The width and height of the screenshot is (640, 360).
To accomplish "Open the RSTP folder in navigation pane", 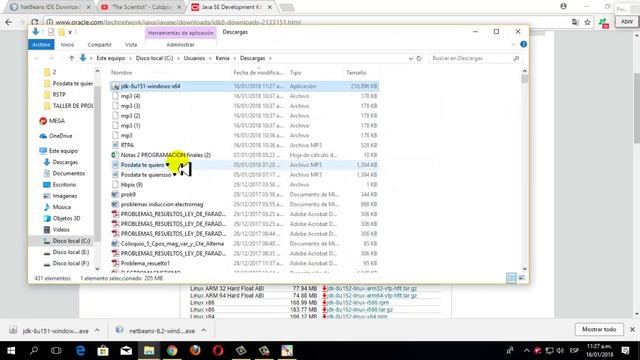I will coord(54,94).
